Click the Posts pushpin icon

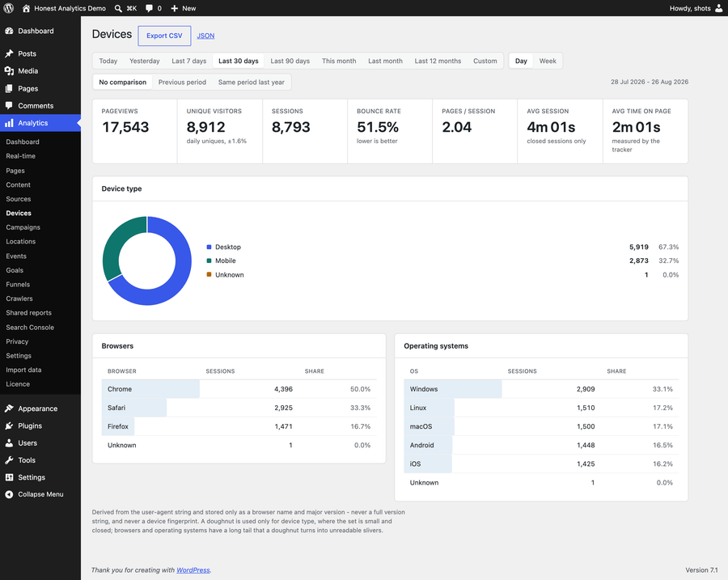click(9, 53)
